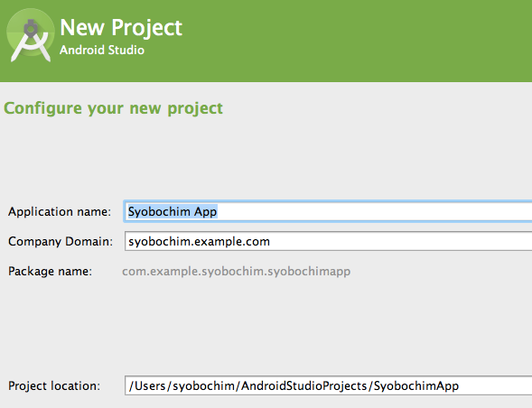Image resolution: width=532 pixels, height=408 pixels.
Task: Focus the Project location input field blank area
Action: [495, 385]
